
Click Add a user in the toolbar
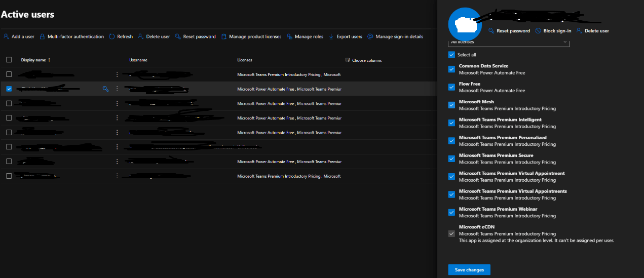tap(19, 36)
